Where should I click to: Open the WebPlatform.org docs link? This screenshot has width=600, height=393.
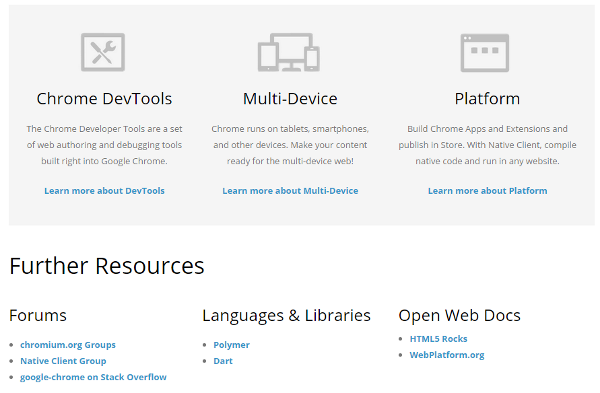(x=447, y=355)
